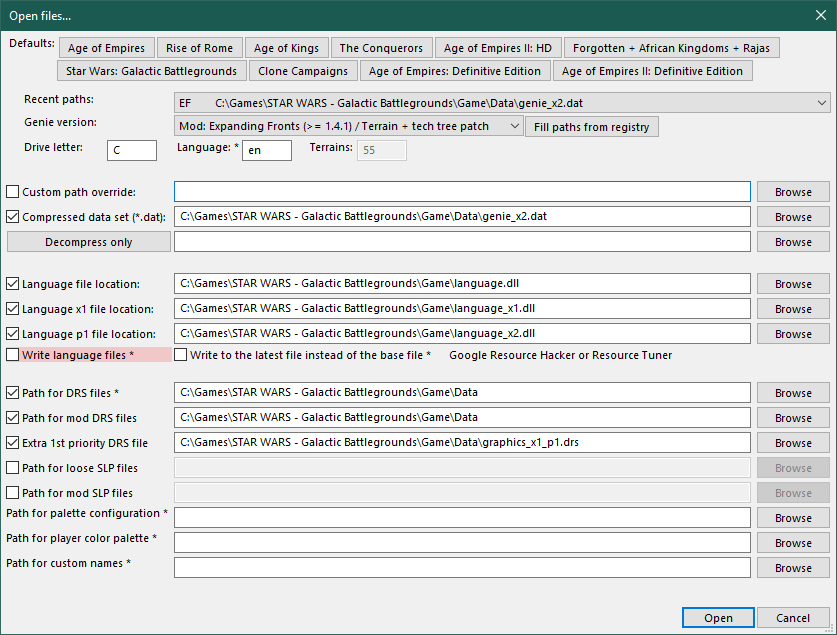Choose the Age of Empires II: HD preset

coord(497,48)
